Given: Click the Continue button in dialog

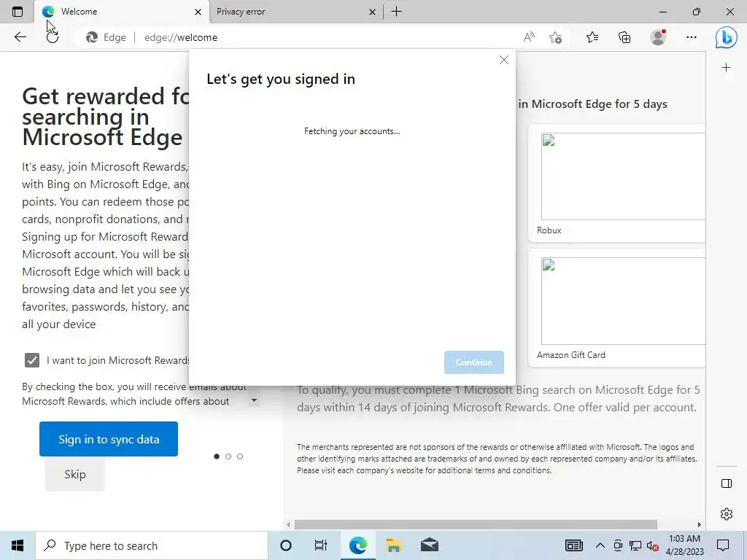Looking at the screenshot, I should point(473,362).
